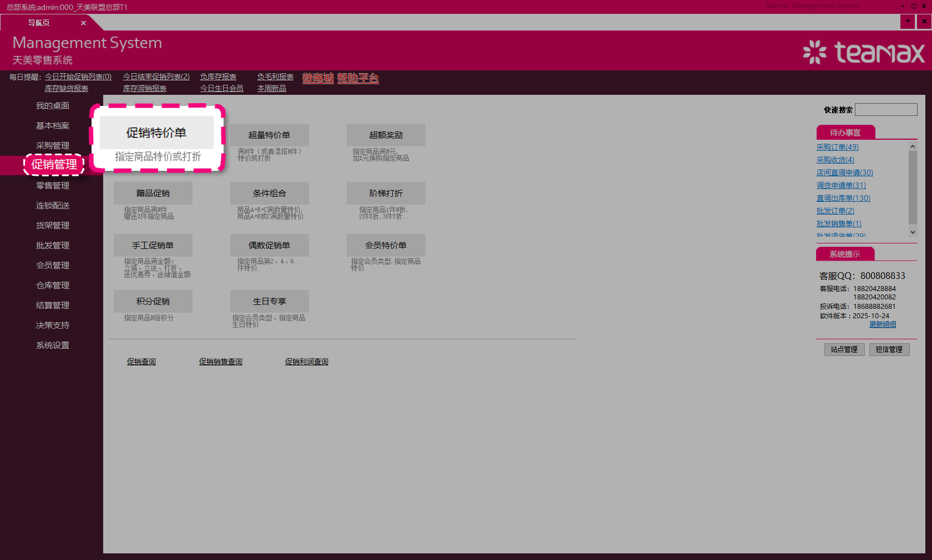The height and width of the screenshot is (560, 932).
Task: Open the 生日专享 promotion form
Action: (x=269, y=302)
